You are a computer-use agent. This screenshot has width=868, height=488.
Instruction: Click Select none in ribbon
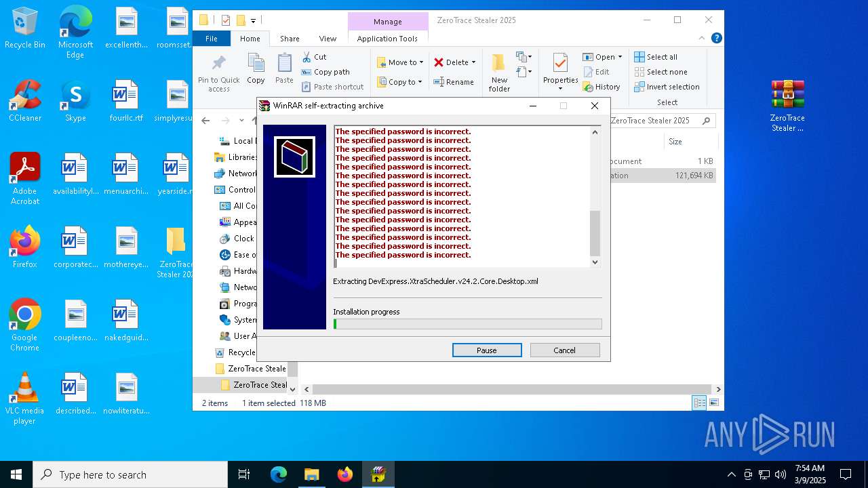(x=660, y=72)
